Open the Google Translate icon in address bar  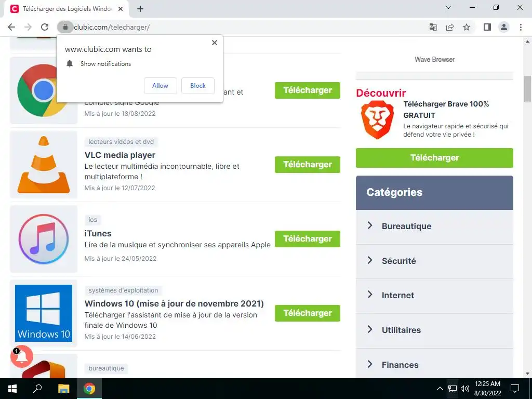point(433,27)
